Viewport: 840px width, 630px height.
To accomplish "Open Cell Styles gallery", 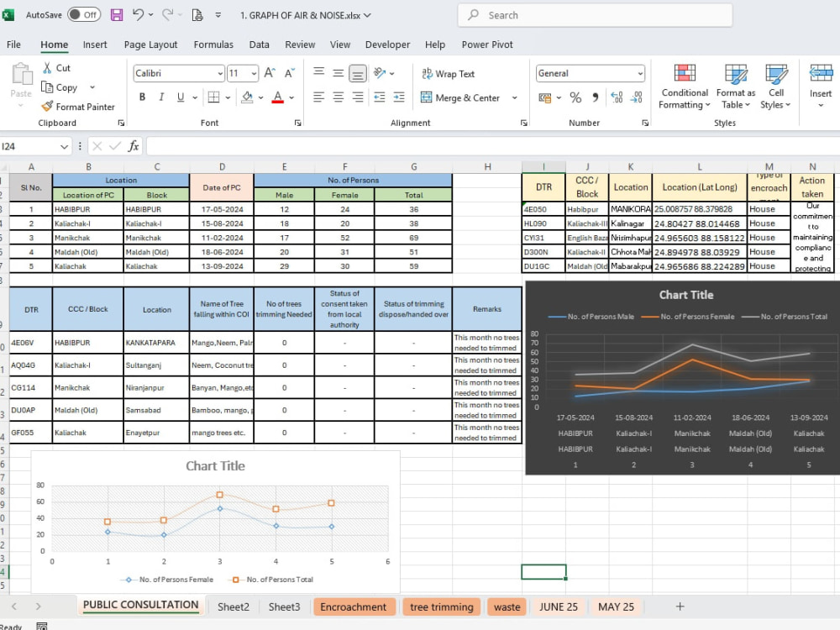I will tap(775, 87).
